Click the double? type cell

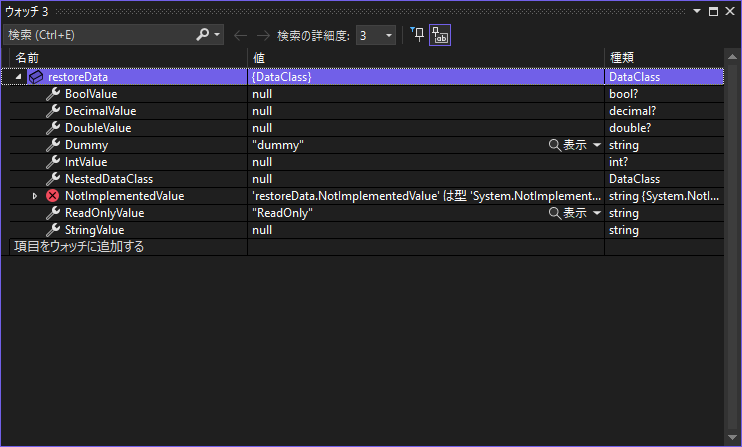coord(664,128)
